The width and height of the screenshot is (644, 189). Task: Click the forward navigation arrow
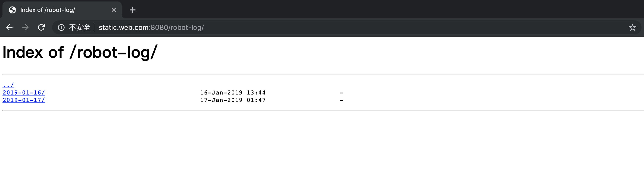tap(25, 27)
